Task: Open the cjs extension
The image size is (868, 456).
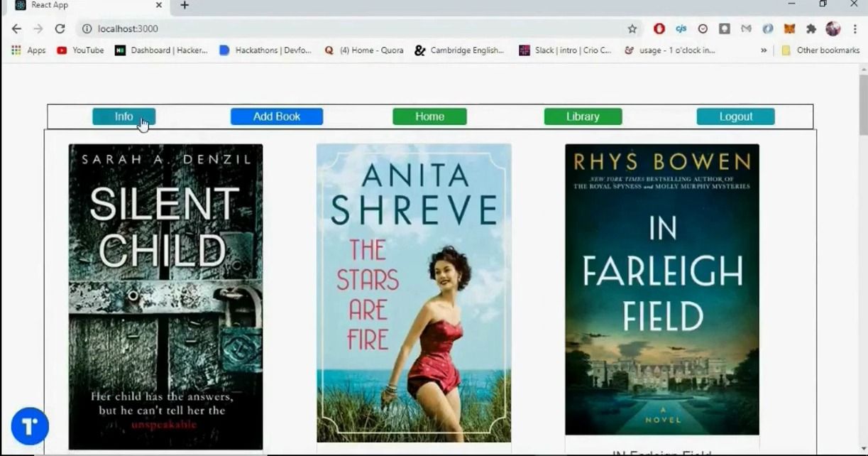Action: pos(681,29)
